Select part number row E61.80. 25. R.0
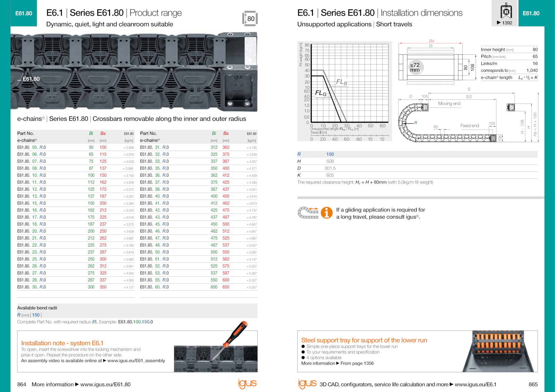The image size is (555, 392). pos(76,259)
